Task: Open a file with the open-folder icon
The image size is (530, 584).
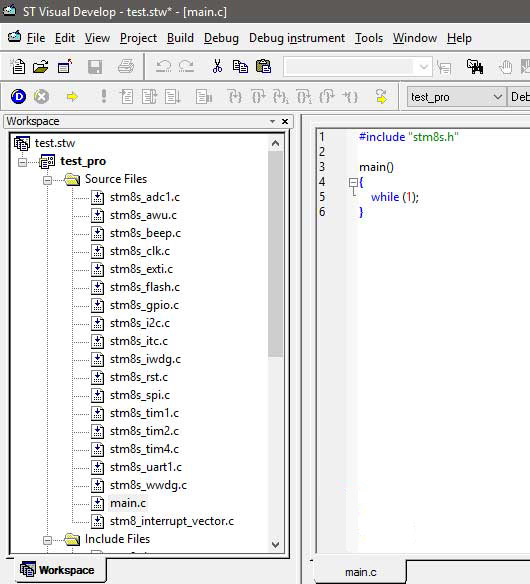Action: [x=40, y=67]
